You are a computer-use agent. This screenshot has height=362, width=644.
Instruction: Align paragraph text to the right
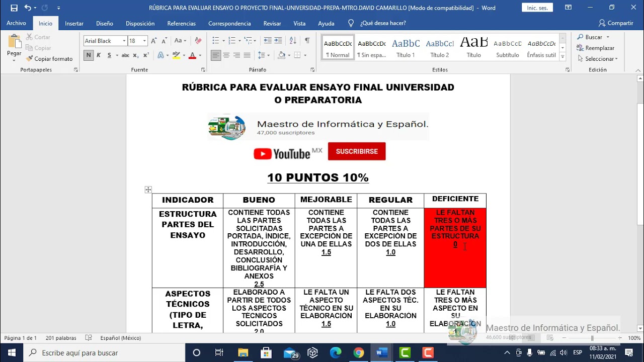[x=236, y=55]
